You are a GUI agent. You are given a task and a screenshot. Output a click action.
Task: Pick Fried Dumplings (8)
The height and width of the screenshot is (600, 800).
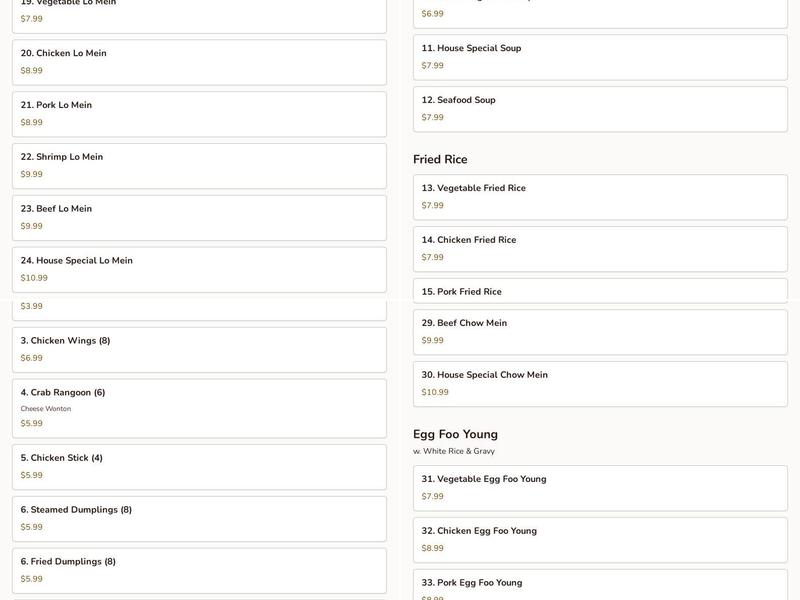tap(199, 570)
